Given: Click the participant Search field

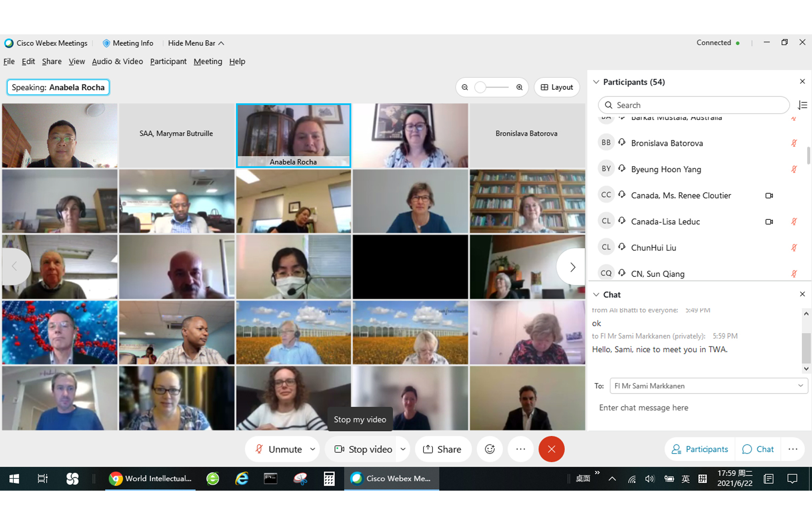Looking at the screenshot, I should coord(694,105).
